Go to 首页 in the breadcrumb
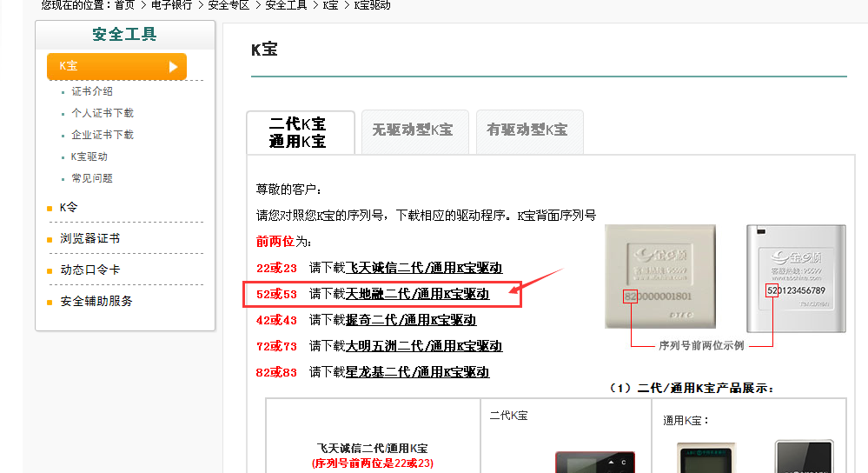868x473 pixels. tap(124, 5)
